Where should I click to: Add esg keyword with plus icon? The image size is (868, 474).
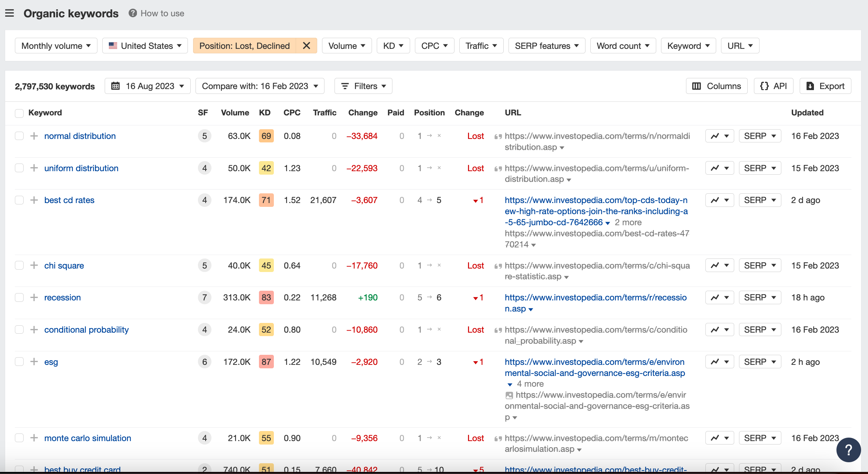click(x=34, y=362)
